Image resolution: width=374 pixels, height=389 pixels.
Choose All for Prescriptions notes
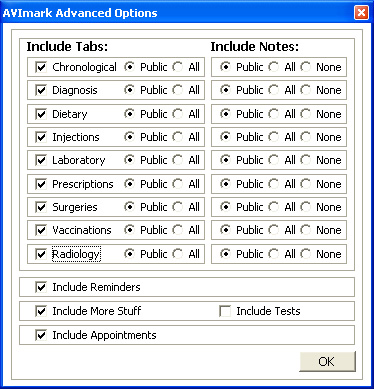(x=274, y=184)
